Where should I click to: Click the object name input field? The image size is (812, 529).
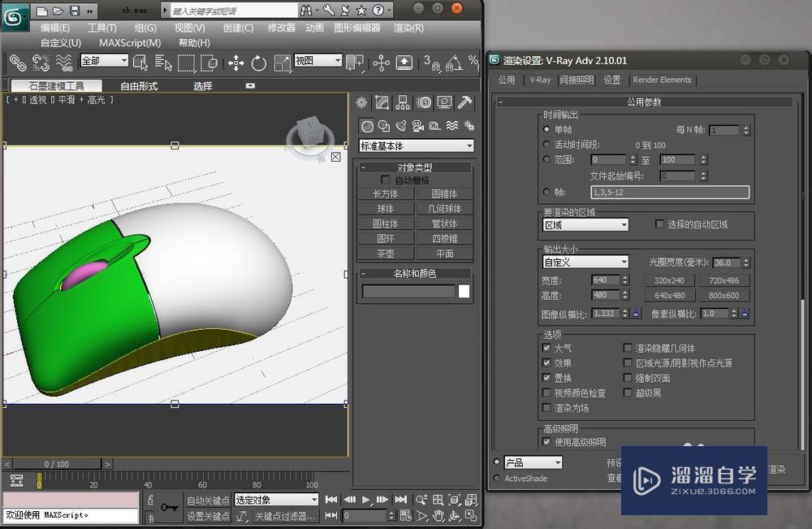point(410,291)
